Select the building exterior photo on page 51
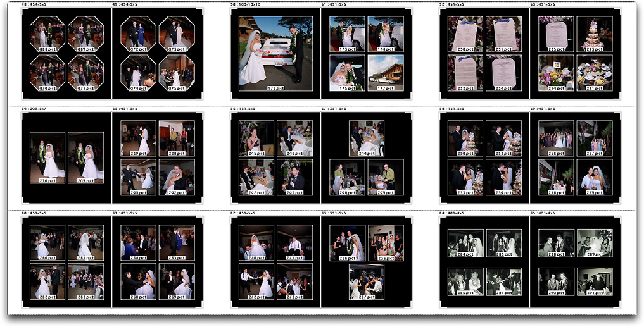 (x=385, y=72)
